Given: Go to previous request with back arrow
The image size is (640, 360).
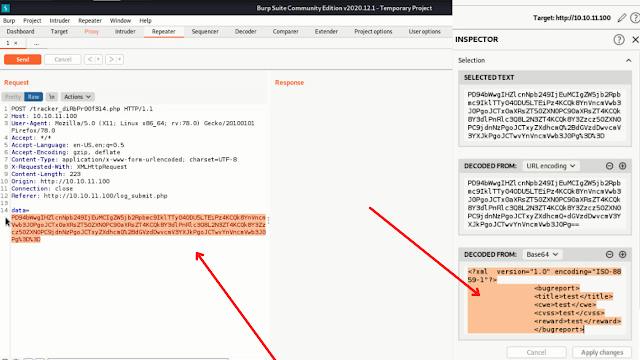Looking at the screenshot, I should [x=90, y=60].
